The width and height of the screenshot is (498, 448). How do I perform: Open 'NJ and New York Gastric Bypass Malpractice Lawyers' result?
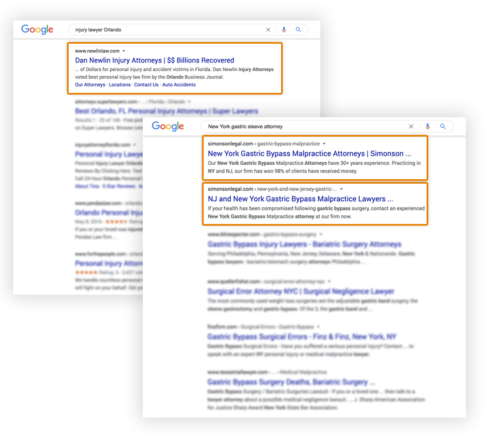coord(300,199)
